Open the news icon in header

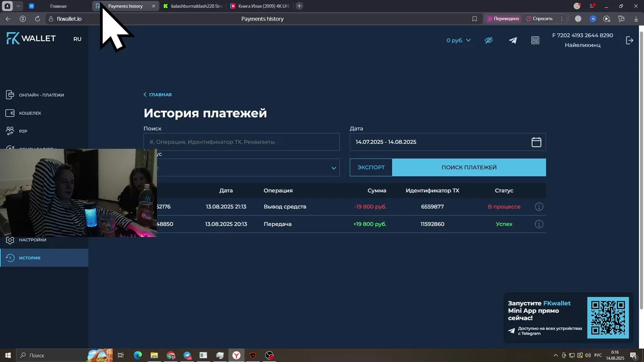click(535, 40)
